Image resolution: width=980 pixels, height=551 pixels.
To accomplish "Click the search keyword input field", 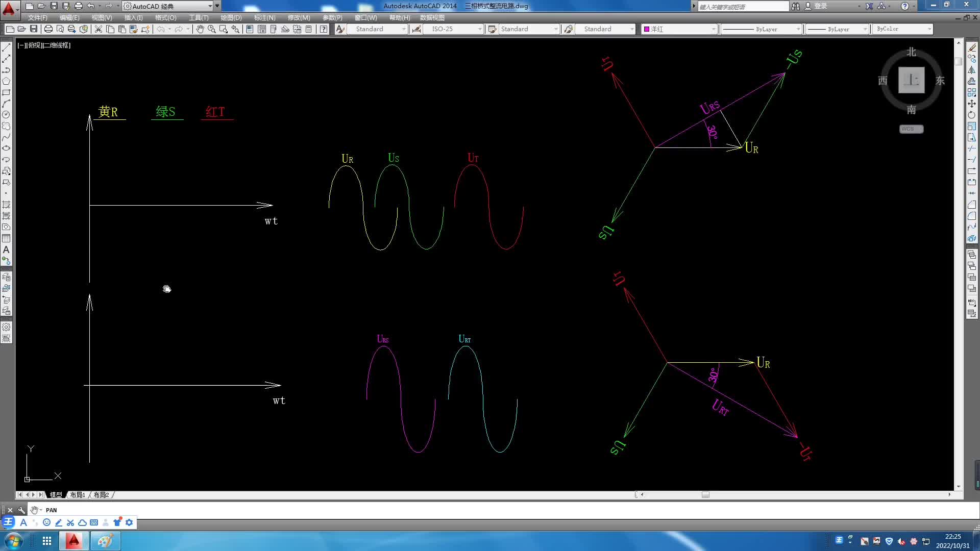I will (x=743, y=6).
